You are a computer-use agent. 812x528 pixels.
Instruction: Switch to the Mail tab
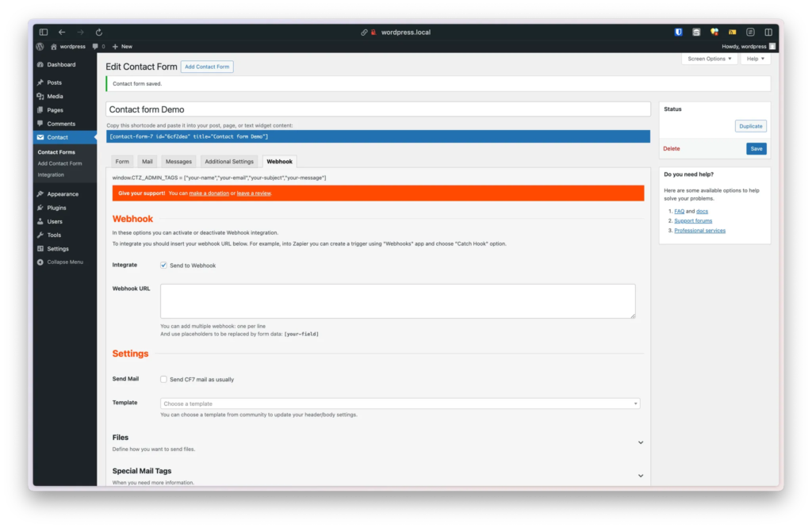(x=147, y=162)
